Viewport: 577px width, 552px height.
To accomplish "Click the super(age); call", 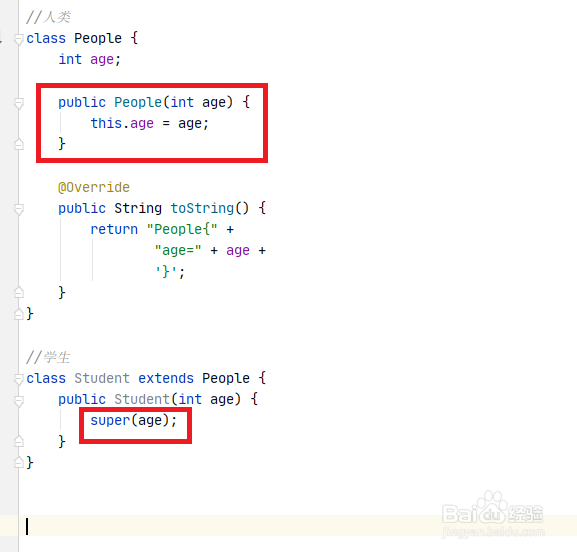I will click(x=134, y=420).
